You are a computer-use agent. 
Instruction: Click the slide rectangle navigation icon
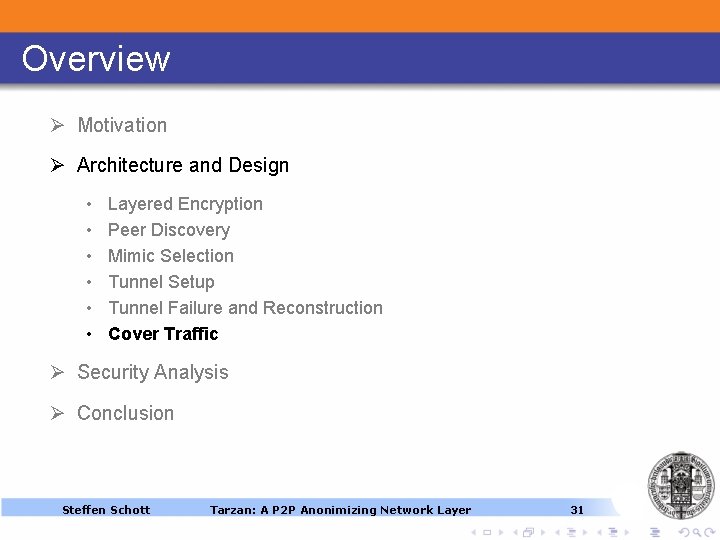pyautogui.click(x=487, y=532)
